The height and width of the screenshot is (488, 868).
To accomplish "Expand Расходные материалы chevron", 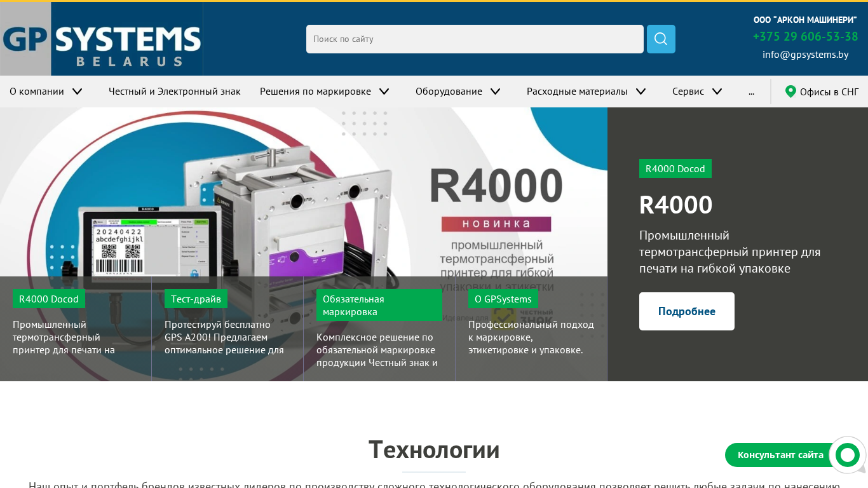I will tap(641, 91).
